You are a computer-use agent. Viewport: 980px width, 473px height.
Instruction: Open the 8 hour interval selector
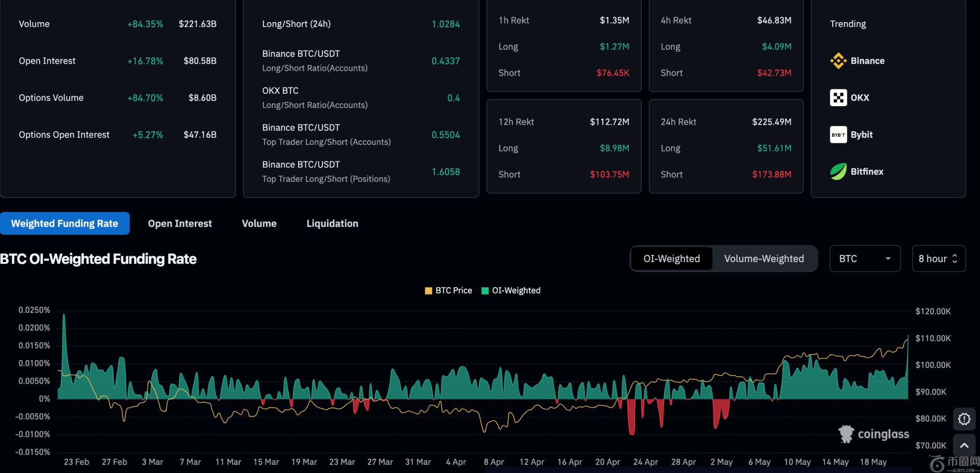click(x=938, y=259)
